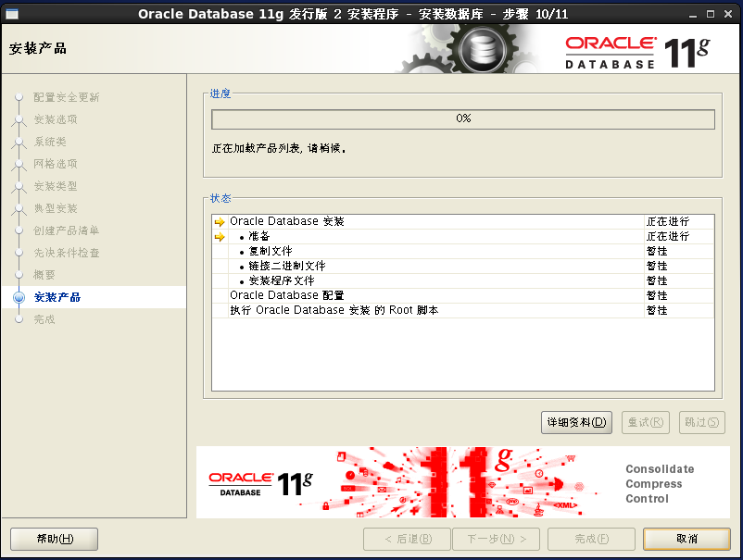Viewport: 743px width, 560px height.
Task: Select the 网格选项 step in sidebar
Action: click(56, 164)
